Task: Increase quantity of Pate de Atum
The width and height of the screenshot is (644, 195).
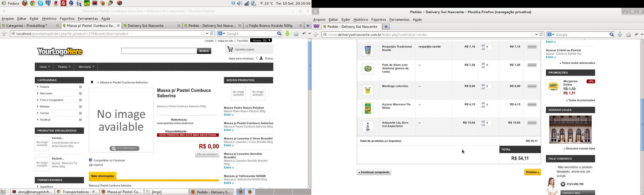Action: coord(483,64)
